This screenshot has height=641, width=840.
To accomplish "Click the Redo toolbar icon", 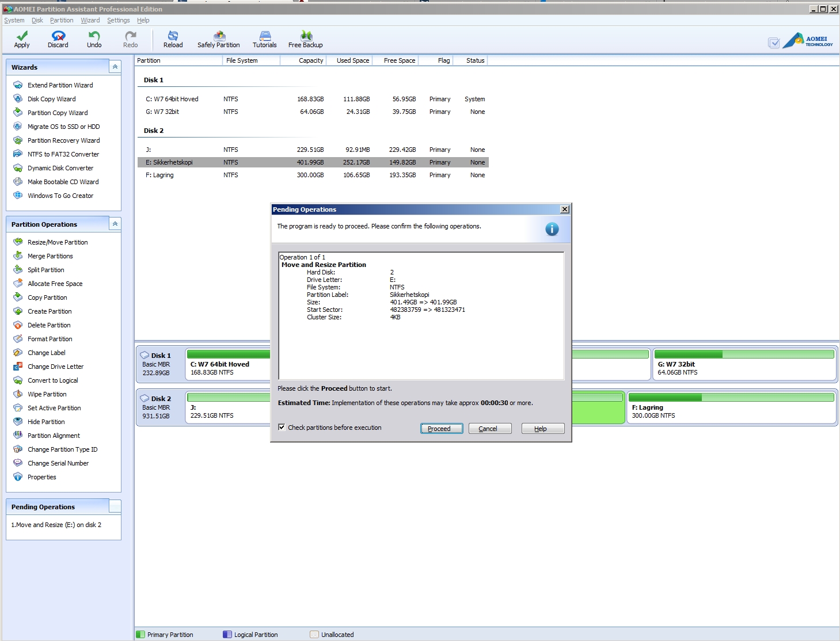I will 130,39.
